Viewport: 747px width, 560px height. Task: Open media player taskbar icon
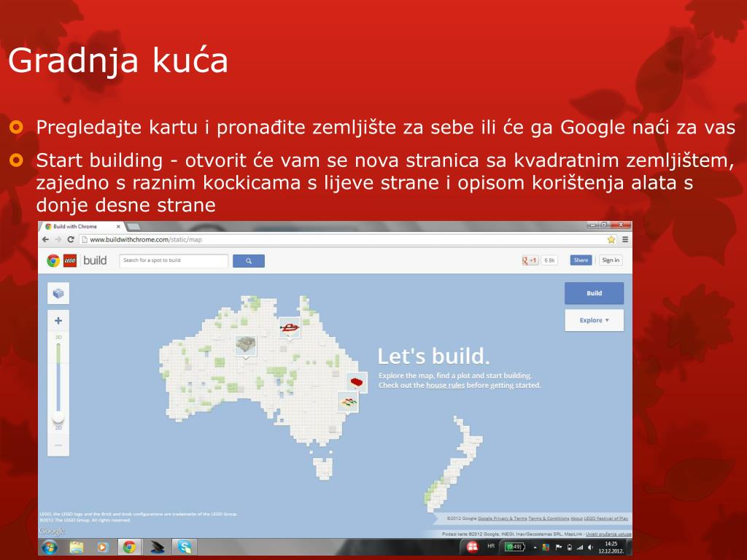(x=102, y=547)
